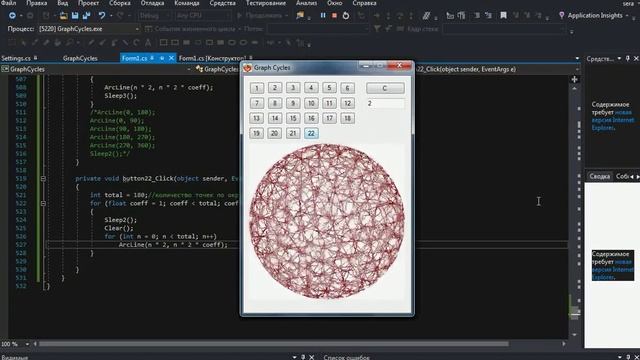Restart the debugging session

tap(346, 16)
